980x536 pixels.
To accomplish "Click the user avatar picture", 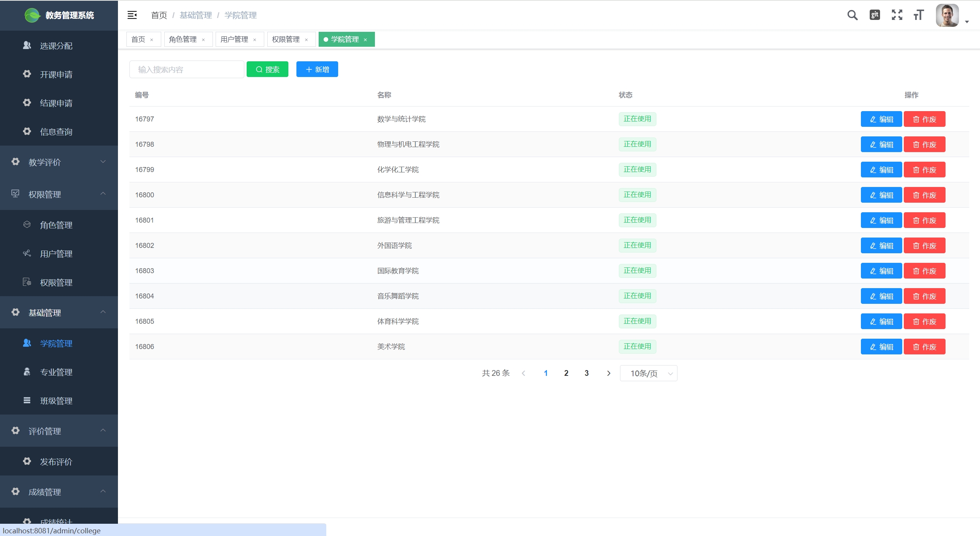I will pyautogui.click(x=947, y=15).
